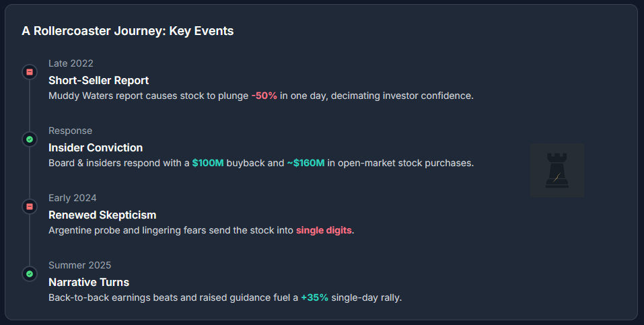644x325 pixels.
Task: Click the green '~$160M' purchases amount
Action: tap(306, 163)
